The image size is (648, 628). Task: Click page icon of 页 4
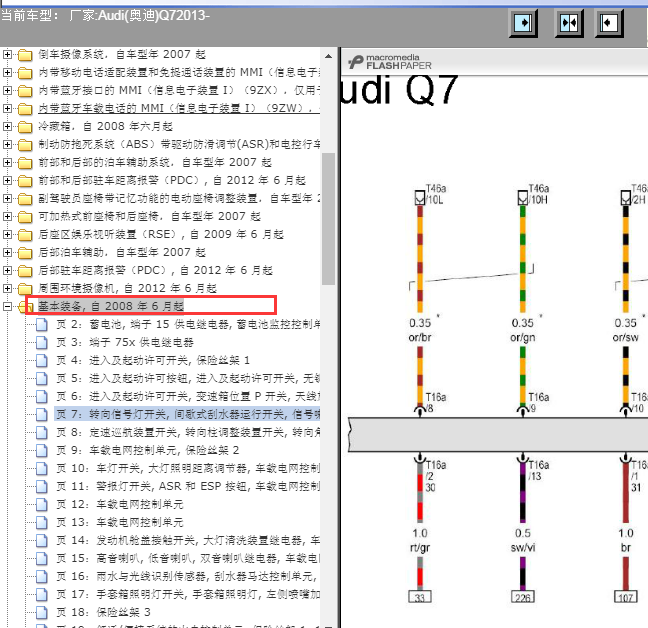[42, 360]
